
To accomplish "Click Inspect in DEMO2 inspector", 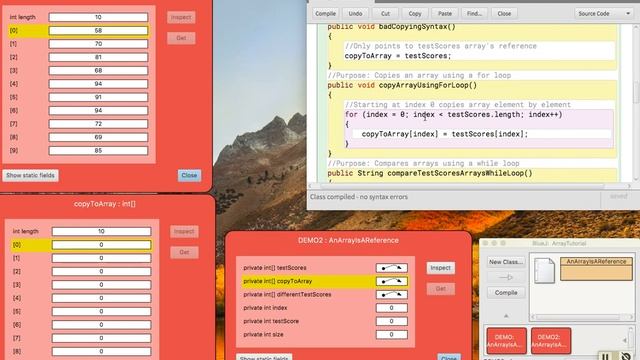I will pos(440,268).
